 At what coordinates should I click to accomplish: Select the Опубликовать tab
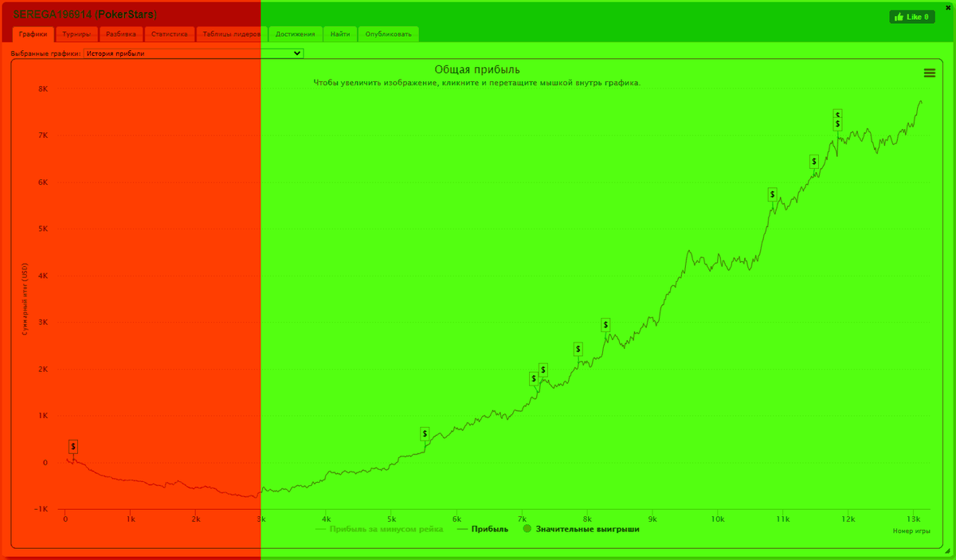(x=389, y=34)
